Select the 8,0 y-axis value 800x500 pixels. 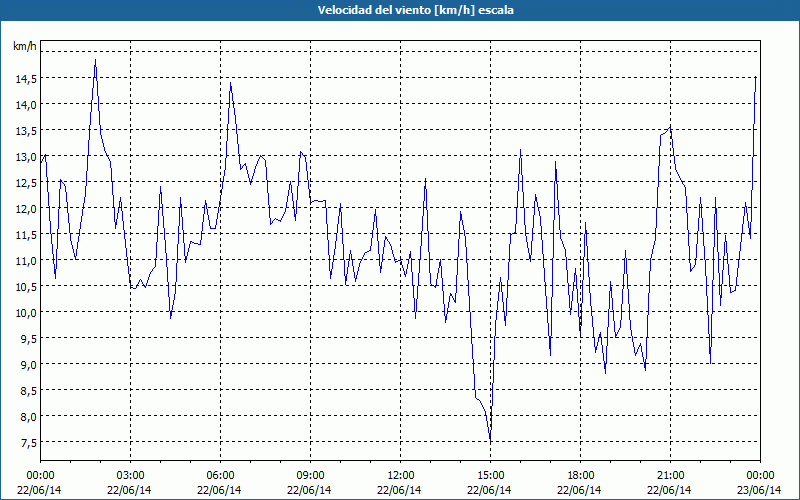point(28,417)
